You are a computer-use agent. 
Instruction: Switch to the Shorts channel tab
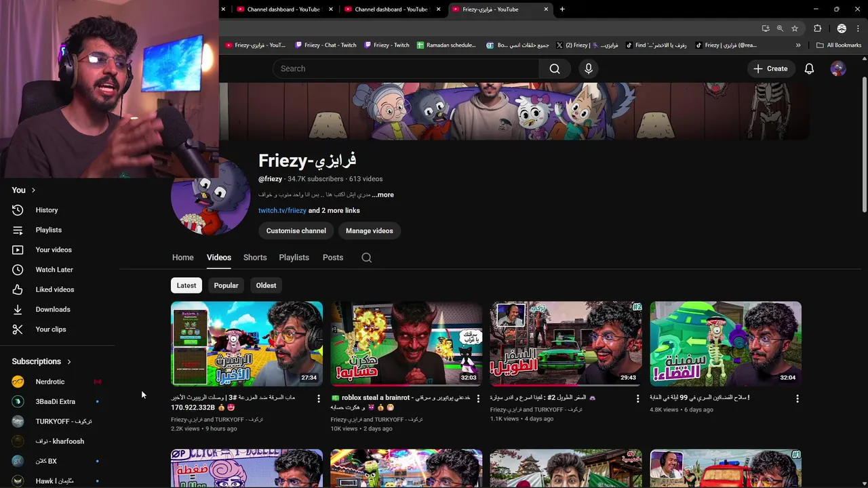click(x=255, y=258)
